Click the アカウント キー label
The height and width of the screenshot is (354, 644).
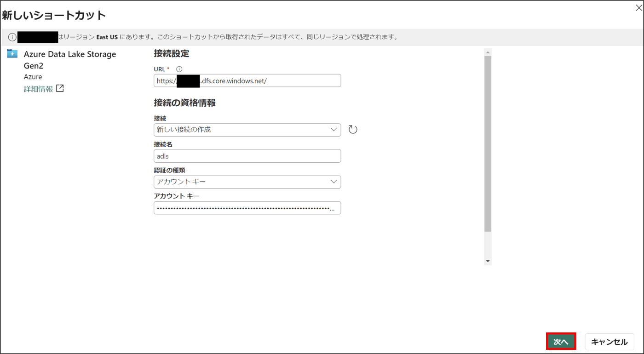tap(177, 196)
